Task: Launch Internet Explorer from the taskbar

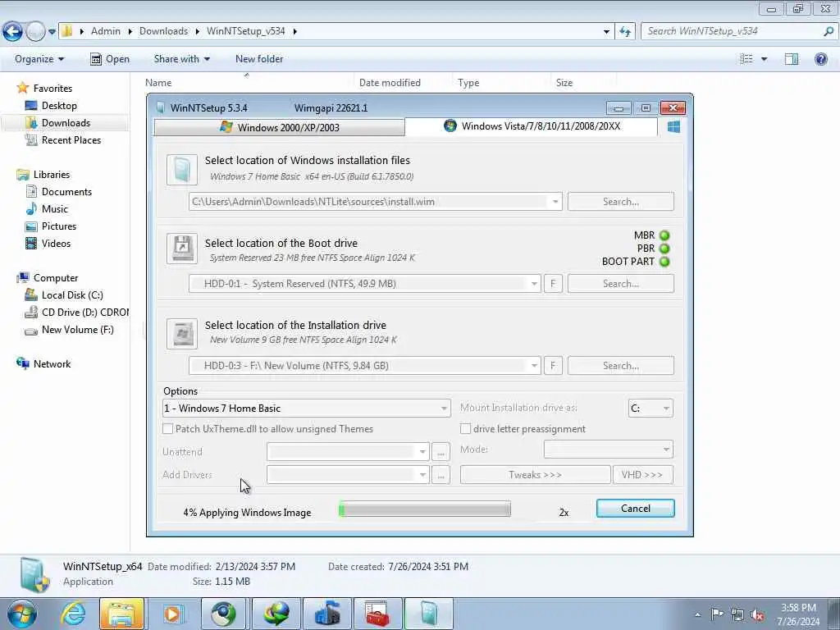Action: (x=72, y=614)
